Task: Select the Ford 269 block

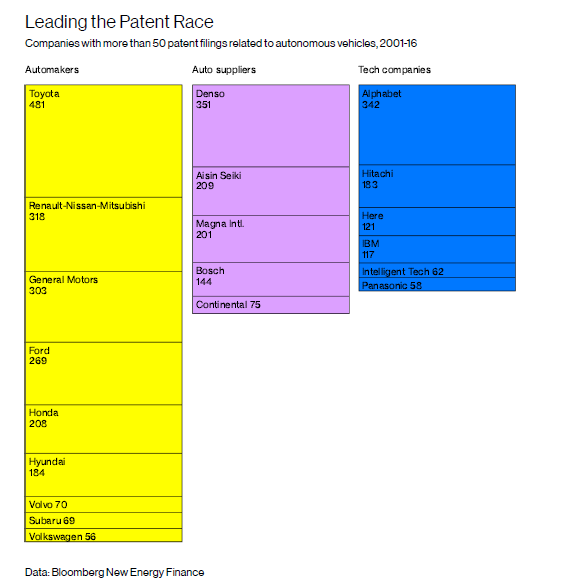Action: pos(103,374)
